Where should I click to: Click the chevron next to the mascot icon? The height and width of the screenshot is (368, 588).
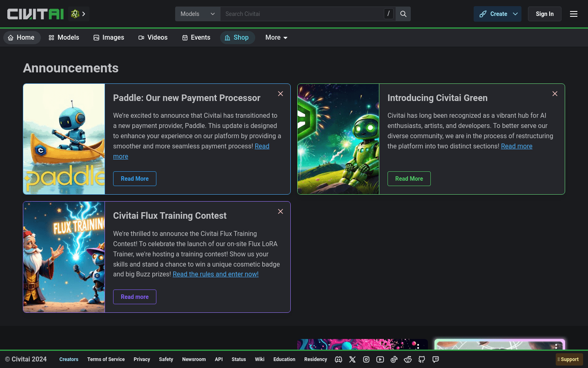[84, 14]
